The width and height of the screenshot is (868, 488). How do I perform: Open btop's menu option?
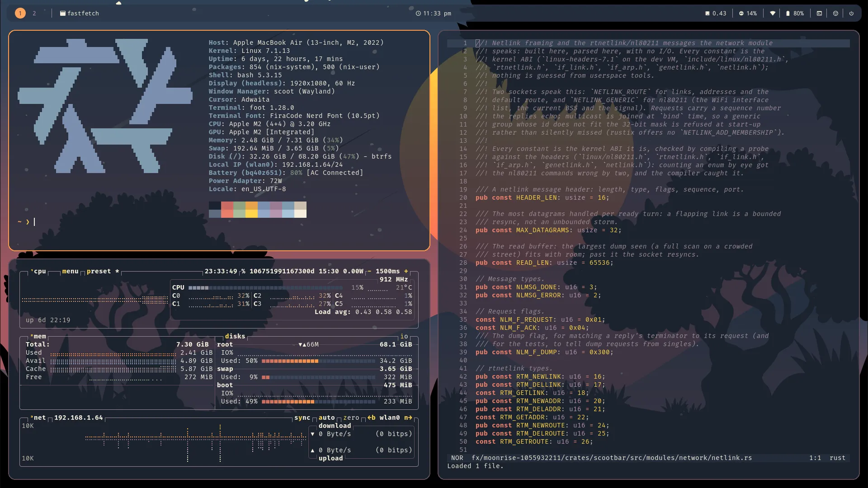[70, 271]
